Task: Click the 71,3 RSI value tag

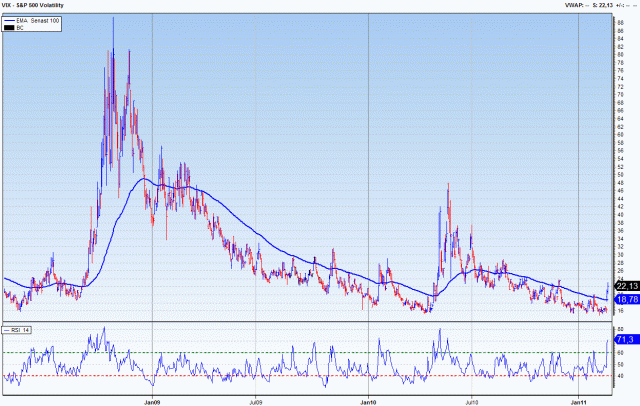Action: (625, 340)
